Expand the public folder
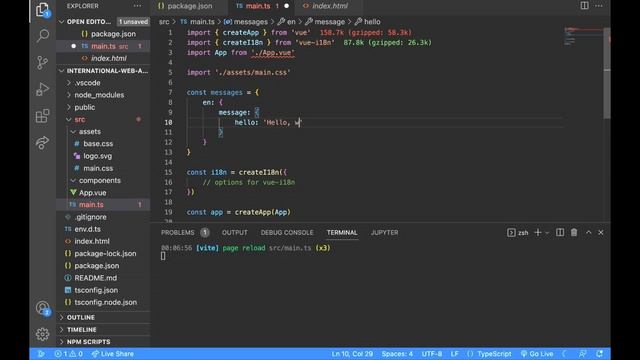640x360 pixels. point(69,107)
